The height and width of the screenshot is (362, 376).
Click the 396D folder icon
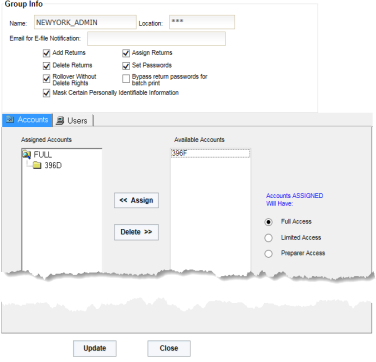[x=37, y=165]
